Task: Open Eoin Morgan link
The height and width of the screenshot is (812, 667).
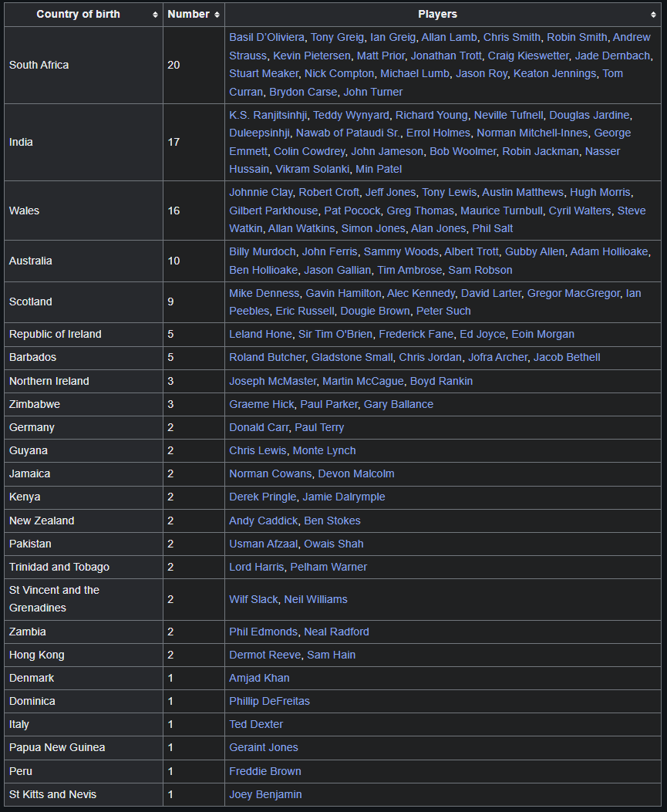Action: (x=543, y=334)
